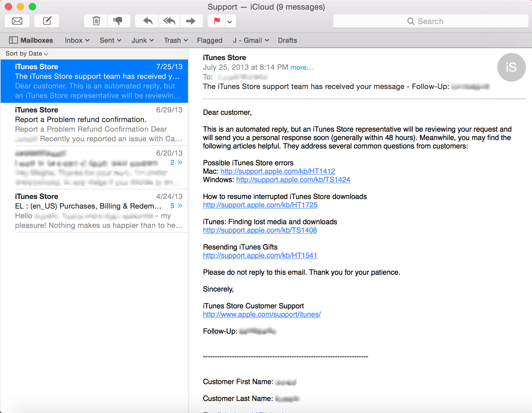The image size is (532, 413).
Task: Mark message as junk with thumbs-down icon
Action: [119, 21]
